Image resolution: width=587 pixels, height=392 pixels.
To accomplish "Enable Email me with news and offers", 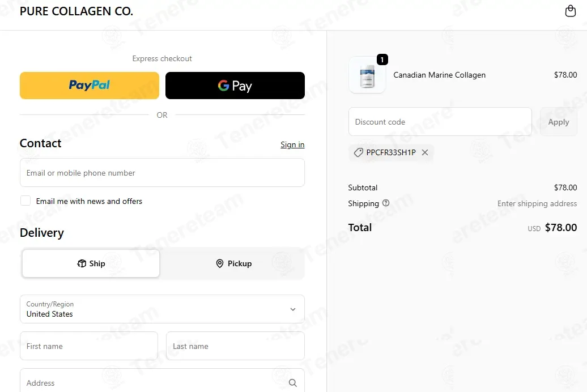I will pos(25,201).
